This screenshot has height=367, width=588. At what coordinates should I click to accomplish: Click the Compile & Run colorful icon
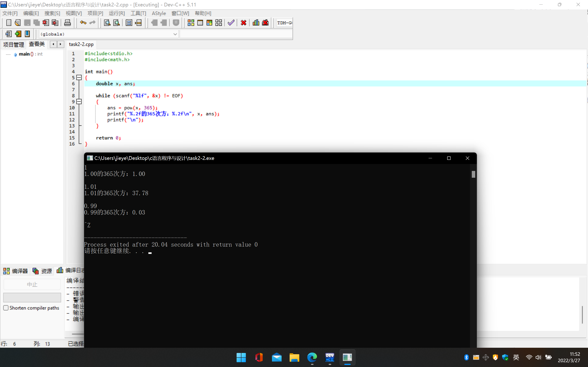click(209, 23)
